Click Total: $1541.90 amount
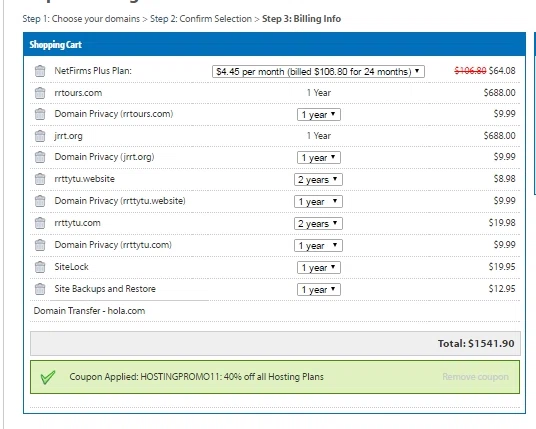Viewport: 536px width, 429px height. [x=476, y=344]
